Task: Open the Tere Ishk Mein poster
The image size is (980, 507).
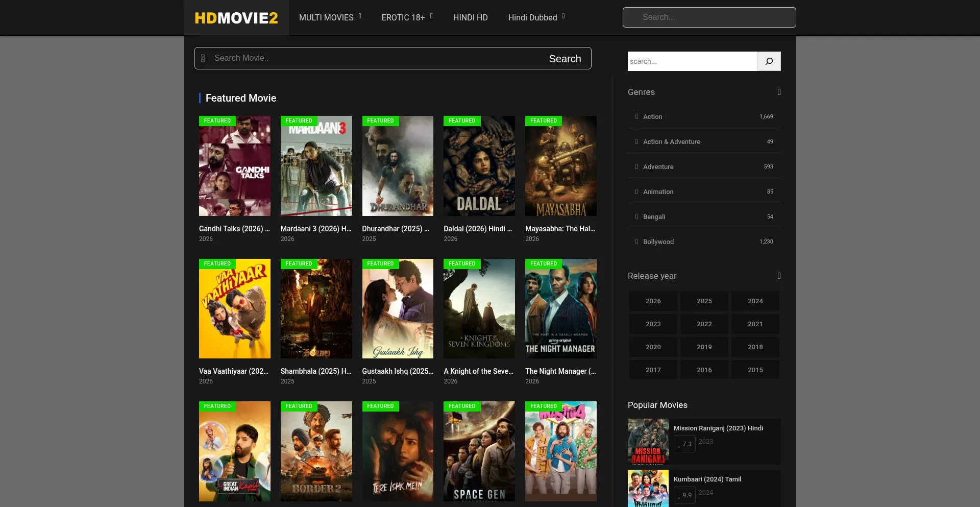Action: tap(398, 451)
